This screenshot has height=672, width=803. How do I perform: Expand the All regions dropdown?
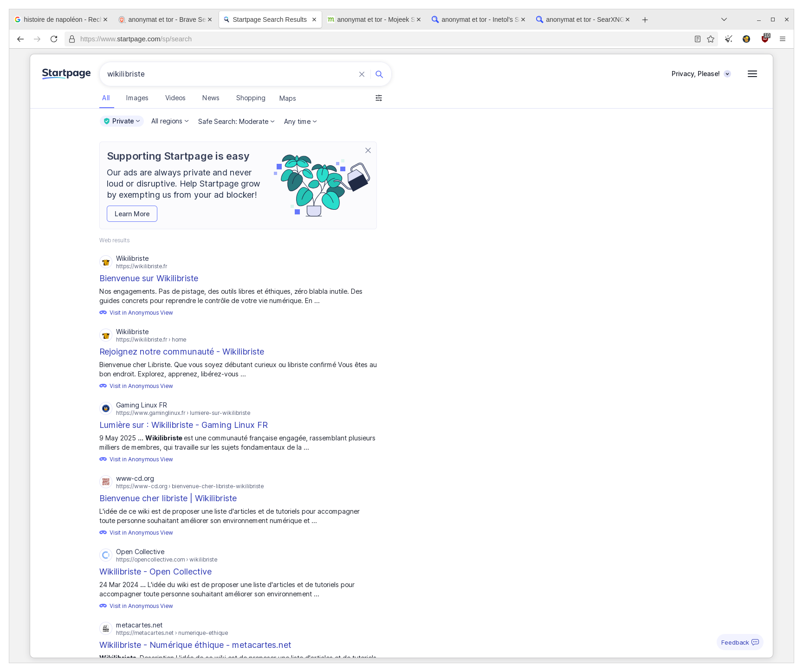click(x=169, y=121)
